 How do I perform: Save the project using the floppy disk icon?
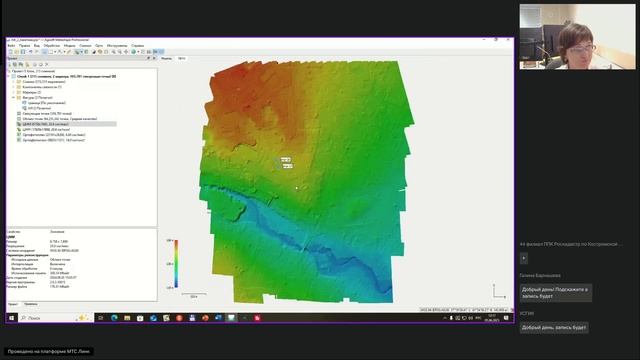click(22, 52)
